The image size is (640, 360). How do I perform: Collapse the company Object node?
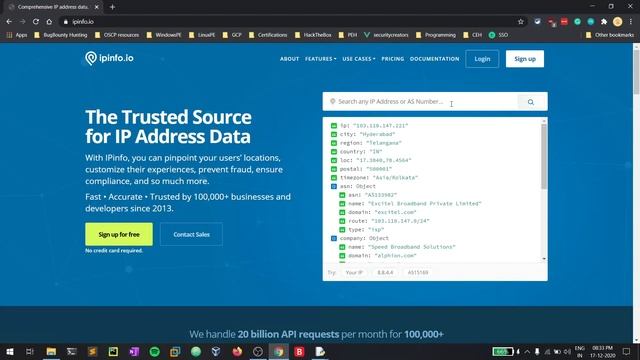[x=334, y=238]
